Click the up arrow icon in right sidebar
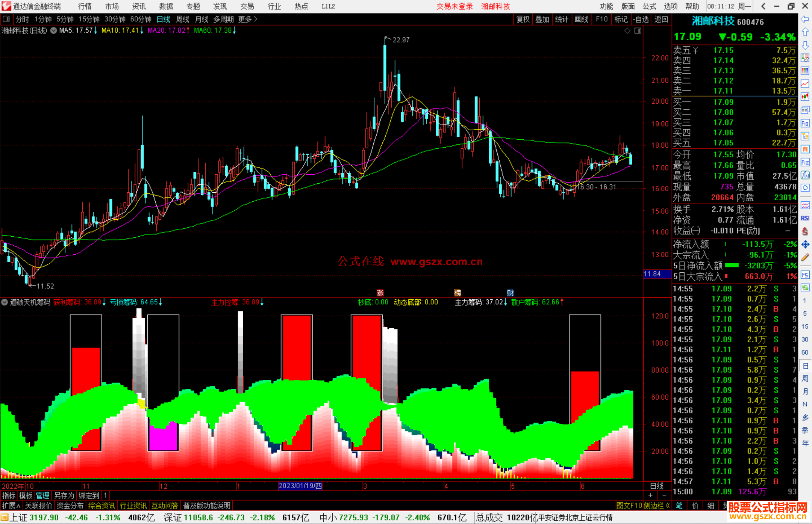The width and height of the screenshot is (812, 524). (805, 32)
